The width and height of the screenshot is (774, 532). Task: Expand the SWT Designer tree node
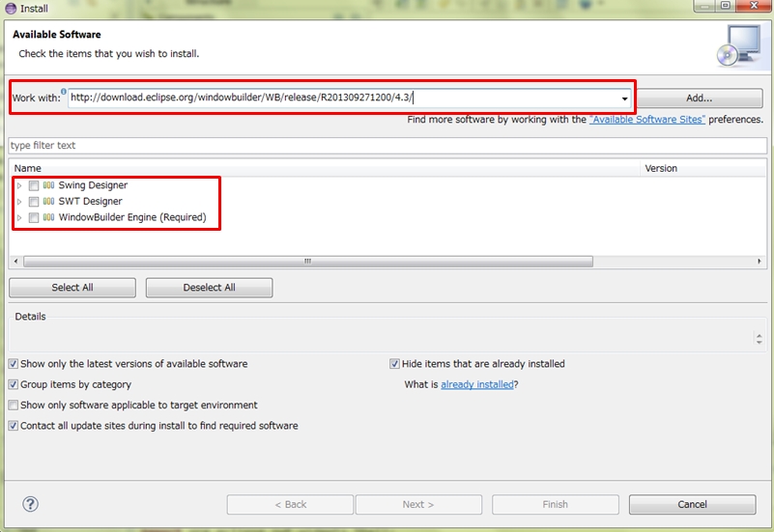click(19, 202)
